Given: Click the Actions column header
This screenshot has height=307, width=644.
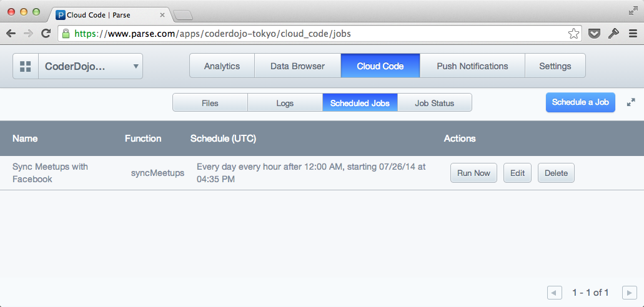Looking at the screenshot, I should coord(460,139).
